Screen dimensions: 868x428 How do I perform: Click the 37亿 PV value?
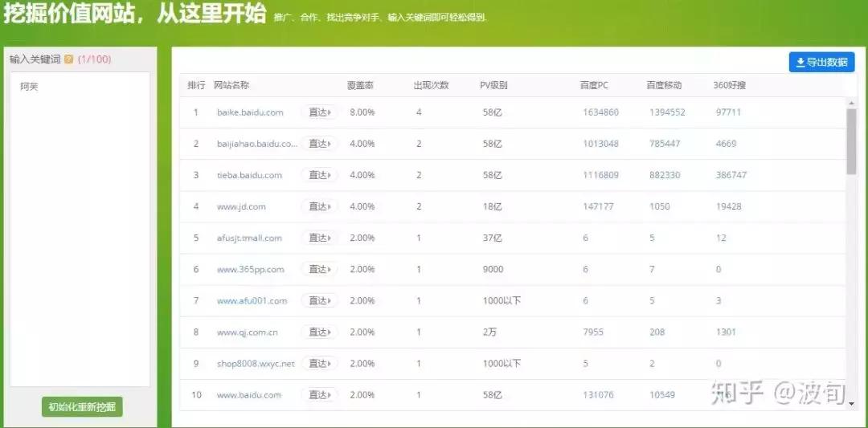[x=492, y=238]
